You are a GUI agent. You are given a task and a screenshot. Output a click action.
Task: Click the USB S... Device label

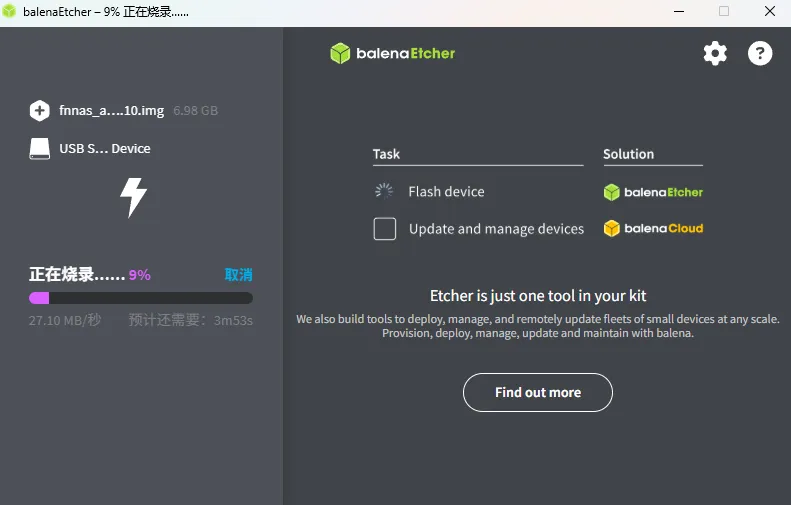[105, 148]
